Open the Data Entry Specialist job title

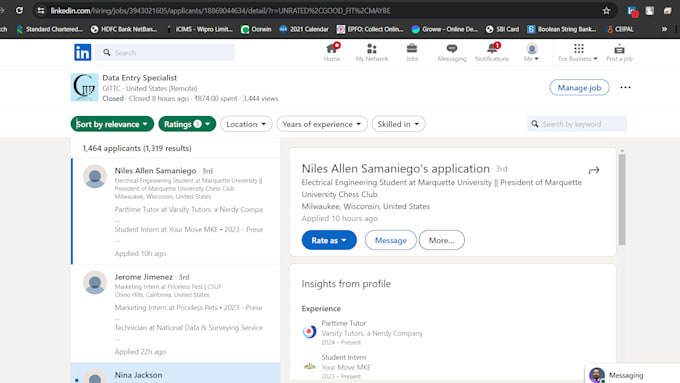(140, 78)
